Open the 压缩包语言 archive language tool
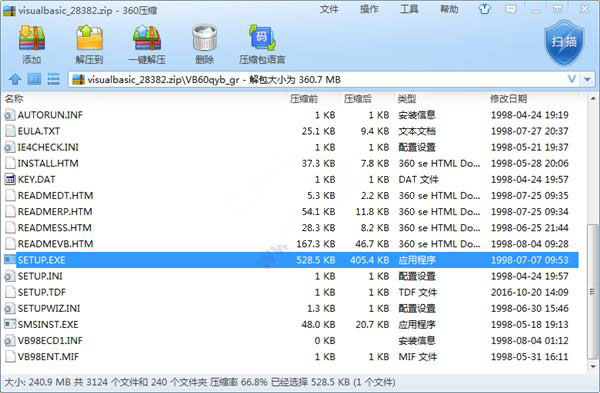600x393 pixels. 262,44
